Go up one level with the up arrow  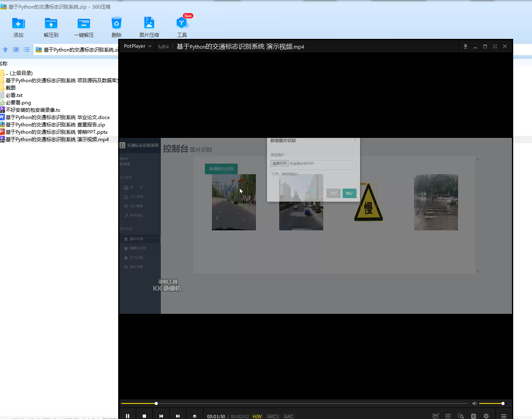[5, 50]
